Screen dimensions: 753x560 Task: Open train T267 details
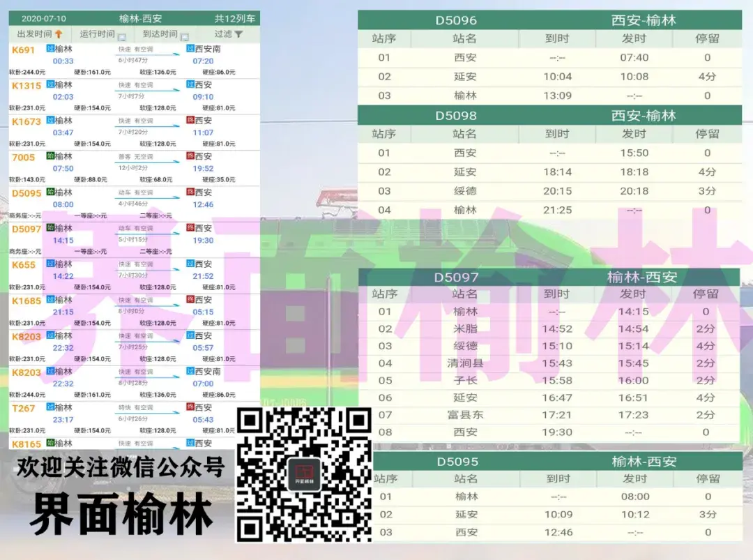[23, 408]
